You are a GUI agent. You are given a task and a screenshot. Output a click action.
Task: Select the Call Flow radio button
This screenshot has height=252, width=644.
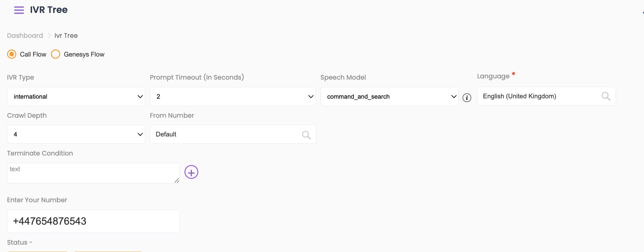pyautogui.click(x=12, y=54)
